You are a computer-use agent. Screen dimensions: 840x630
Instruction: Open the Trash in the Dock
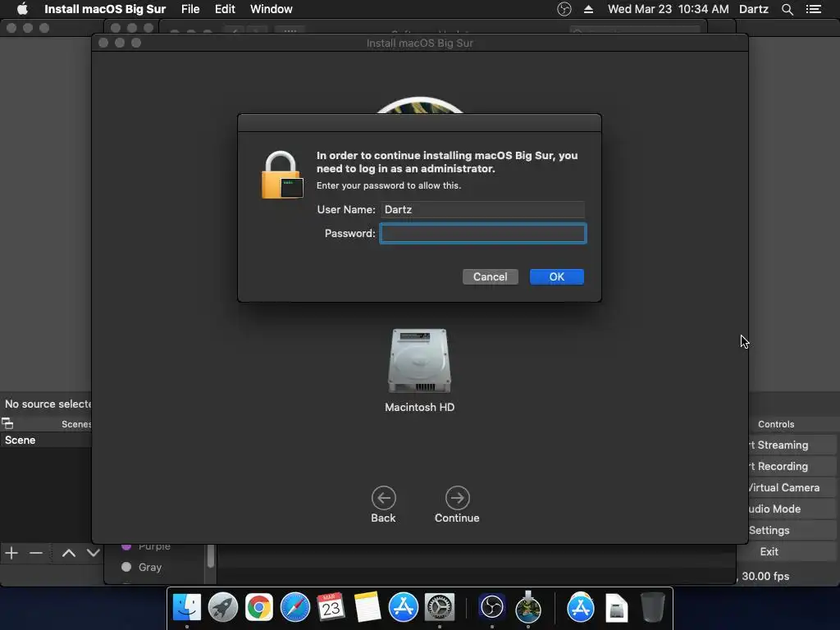click(652, 608)
